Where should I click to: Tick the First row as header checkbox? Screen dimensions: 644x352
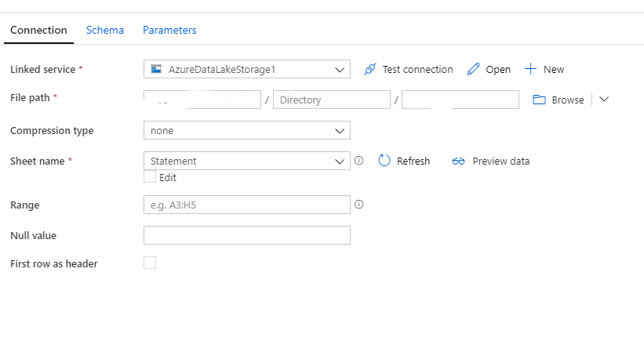coord(150,263)
